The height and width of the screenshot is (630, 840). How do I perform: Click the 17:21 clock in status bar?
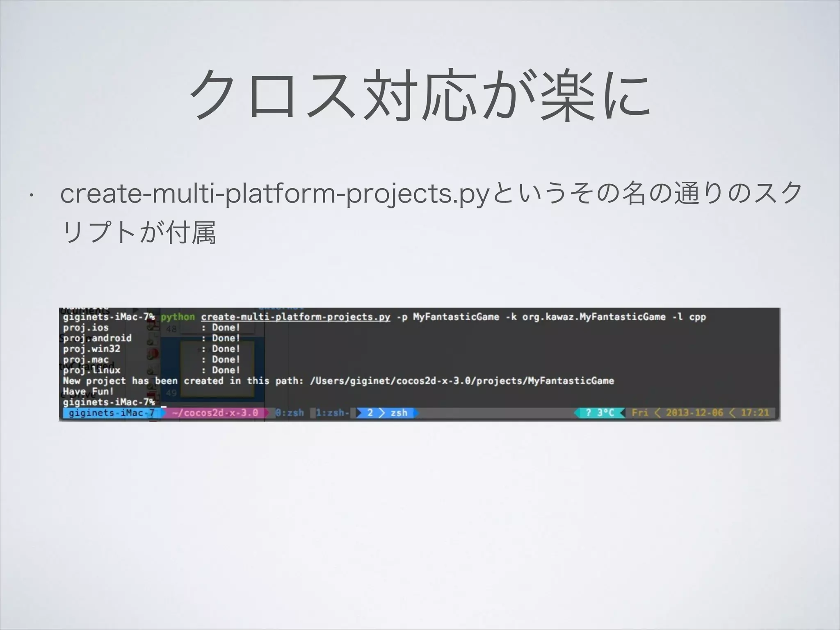click(x=755, y=413)
